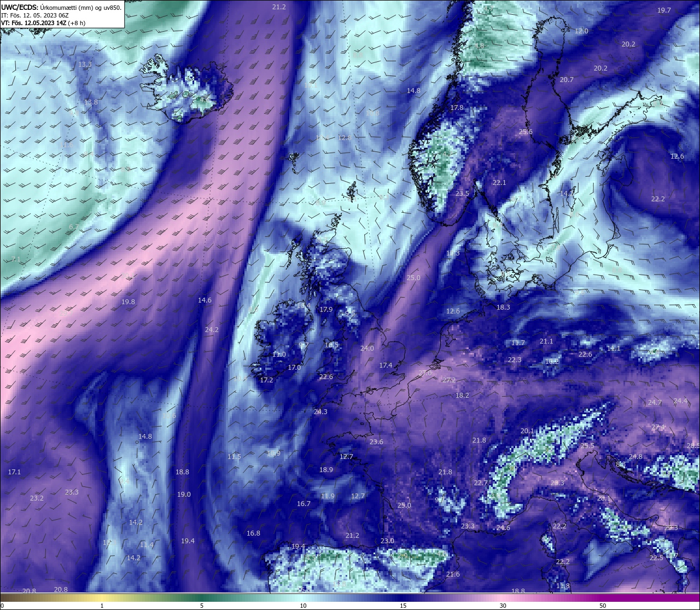The width and height of the screenshot is (700, 610).
Task: Click the 13.3 value label
Action: click(85, 65)
